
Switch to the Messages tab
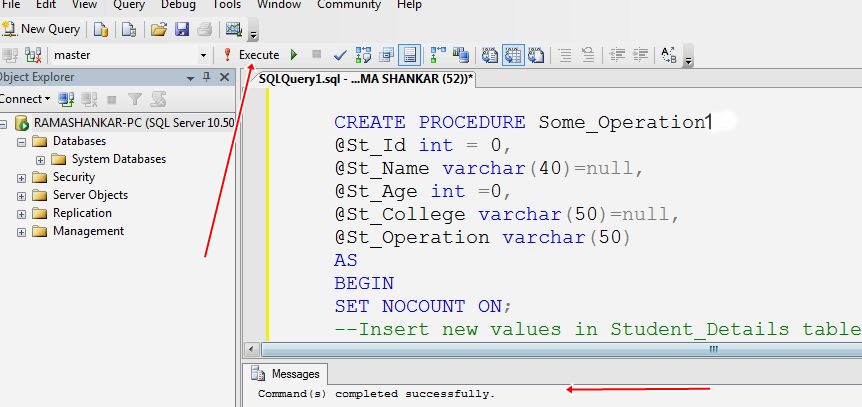(285, 374)
